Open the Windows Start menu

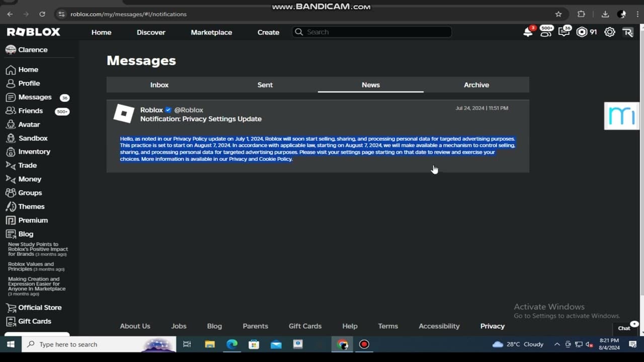point(11,344)
